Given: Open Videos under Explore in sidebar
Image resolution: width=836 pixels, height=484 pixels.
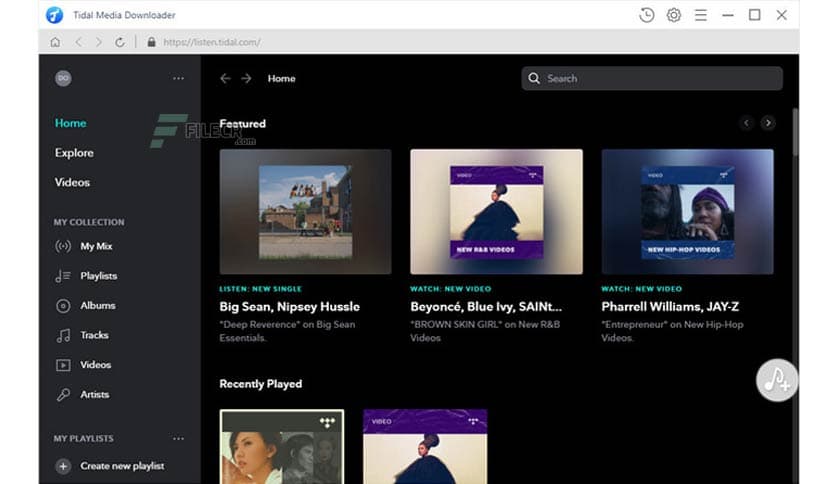Looking at the screenshot, I should 72,182.
